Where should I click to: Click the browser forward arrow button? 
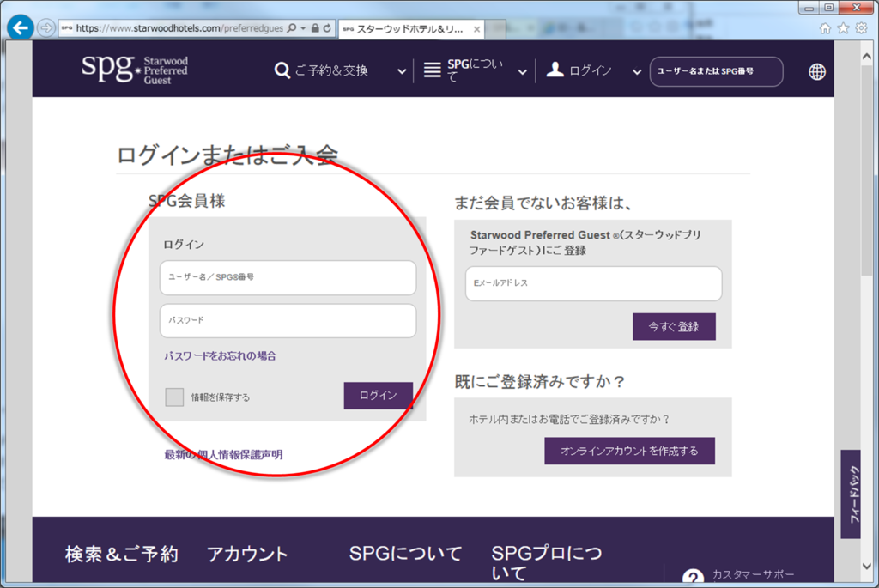click(x=46, y=27)
